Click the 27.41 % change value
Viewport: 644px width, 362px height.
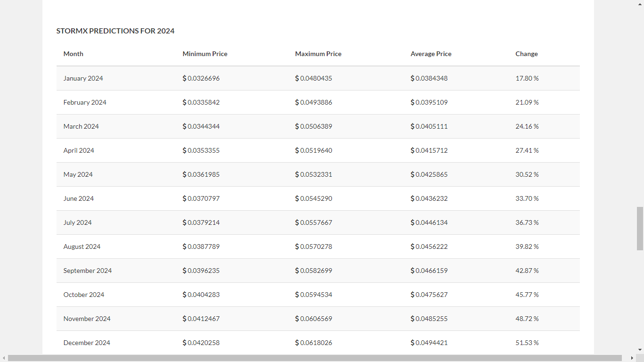527,150
